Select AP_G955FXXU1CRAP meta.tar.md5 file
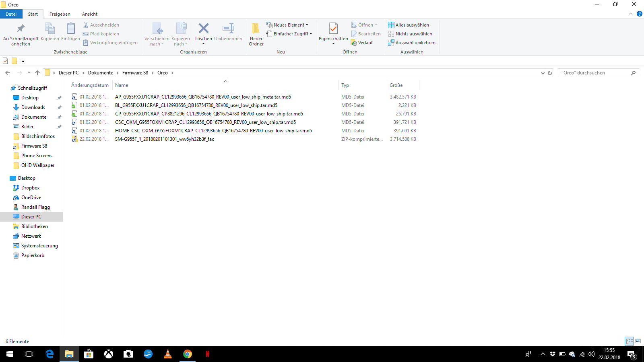 (203, 97)
